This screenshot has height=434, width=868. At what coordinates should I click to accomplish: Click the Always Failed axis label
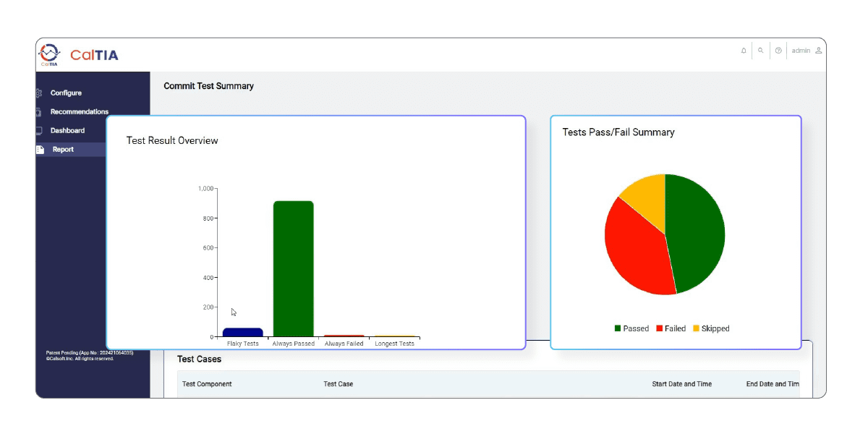click(x=344, y=344)
